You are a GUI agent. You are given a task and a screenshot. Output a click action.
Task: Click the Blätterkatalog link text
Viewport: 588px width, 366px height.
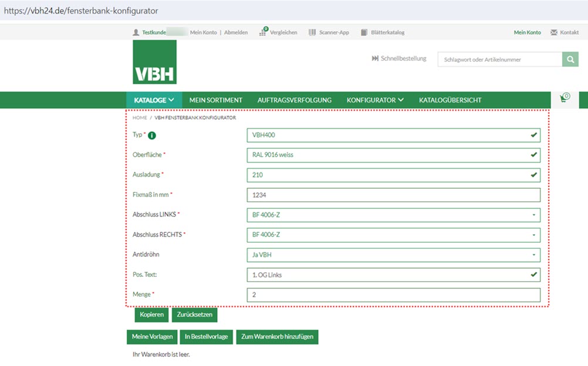[x=388, y=33]
